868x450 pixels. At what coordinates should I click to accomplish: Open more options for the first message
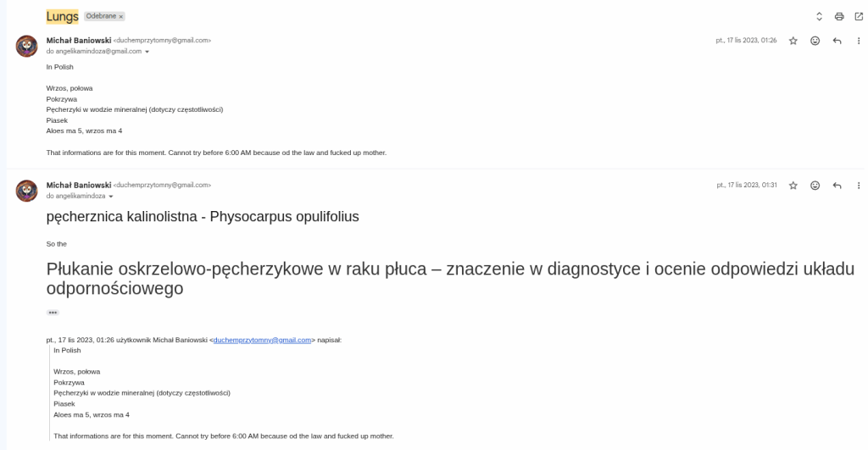point(859,41)
